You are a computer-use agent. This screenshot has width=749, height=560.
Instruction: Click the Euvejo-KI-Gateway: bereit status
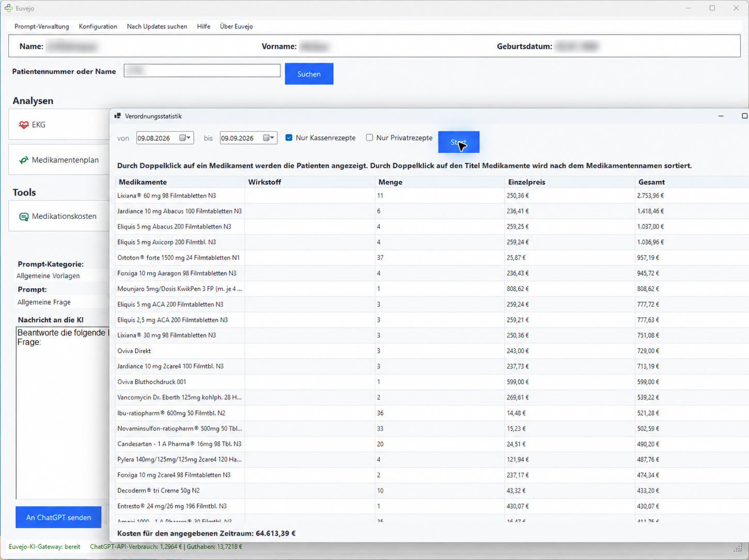[44, 547]
